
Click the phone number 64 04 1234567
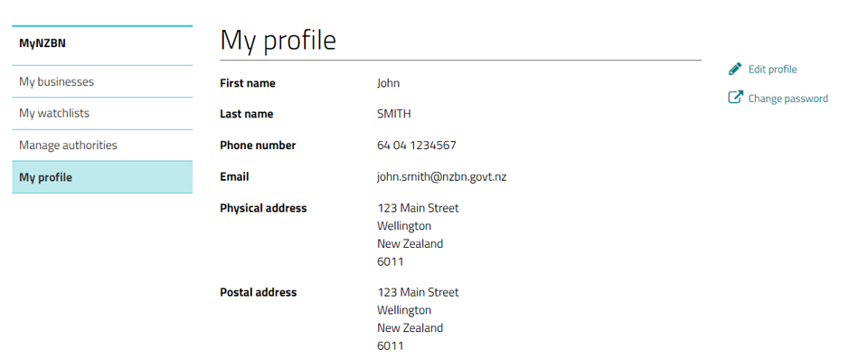pyautogui.click(x=416, y=146)
